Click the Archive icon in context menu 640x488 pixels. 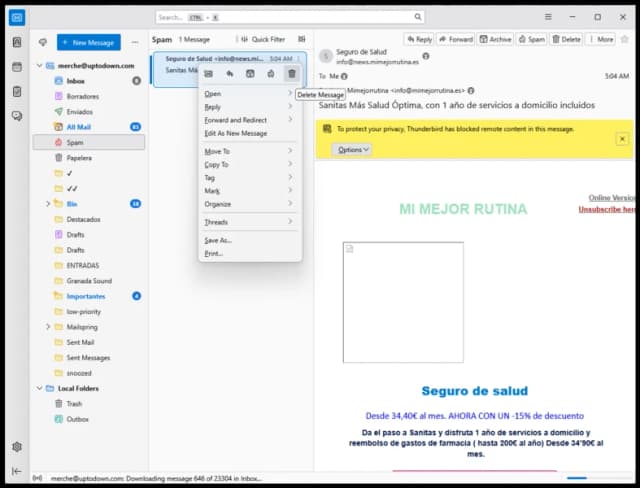[250, 74]
